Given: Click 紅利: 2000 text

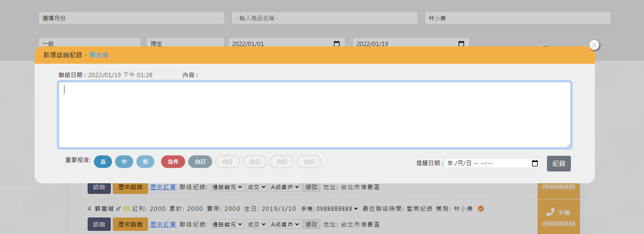Looking at the screenshot, I should (149, 209).
